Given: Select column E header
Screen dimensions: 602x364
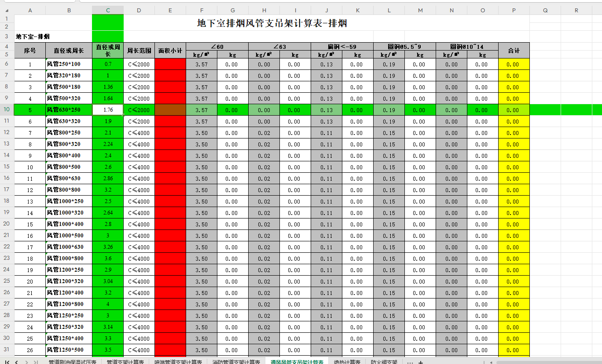Looking at the screenshot, I should pyautogui.click(x=170, y=10).
